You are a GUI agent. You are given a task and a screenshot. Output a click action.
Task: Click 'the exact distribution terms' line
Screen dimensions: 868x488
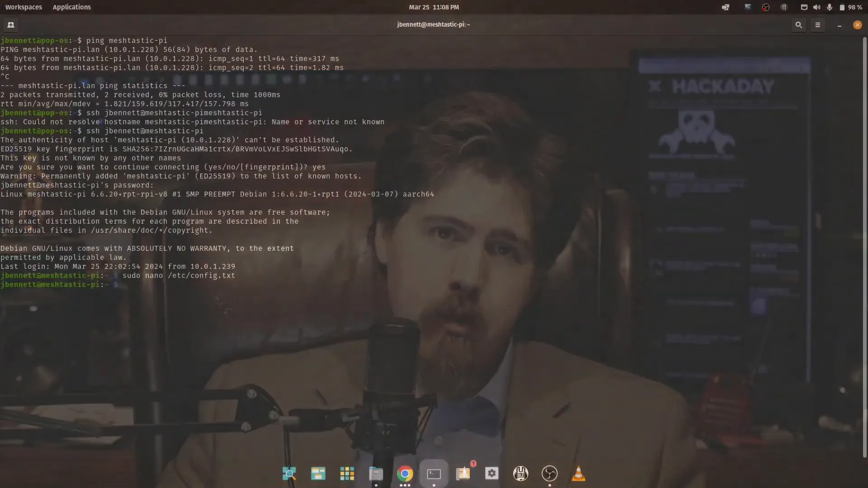pyautogui.click(x=149, y=221)
